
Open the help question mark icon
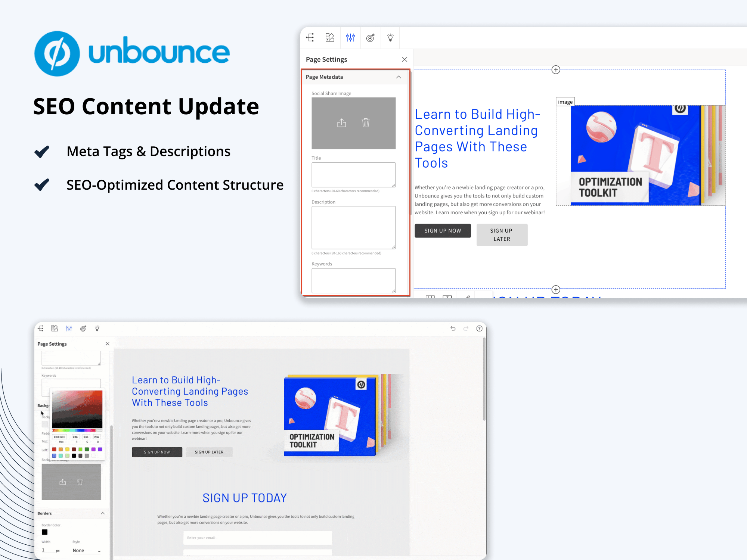(x=479, y=329)
